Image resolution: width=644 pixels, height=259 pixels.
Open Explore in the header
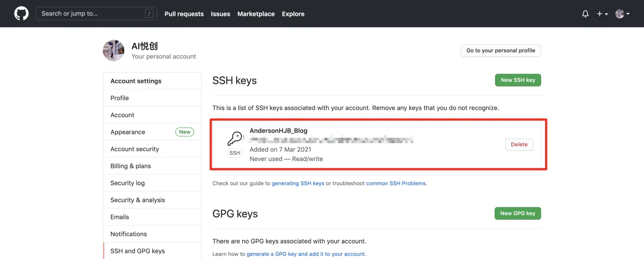pos(293,14)
